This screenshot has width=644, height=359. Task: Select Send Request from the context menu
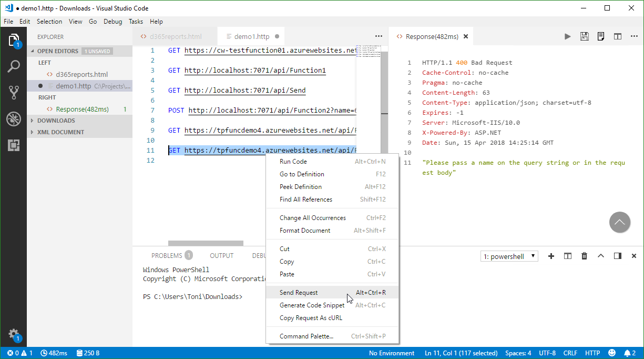pyautogui.click(x=299, y=293)
